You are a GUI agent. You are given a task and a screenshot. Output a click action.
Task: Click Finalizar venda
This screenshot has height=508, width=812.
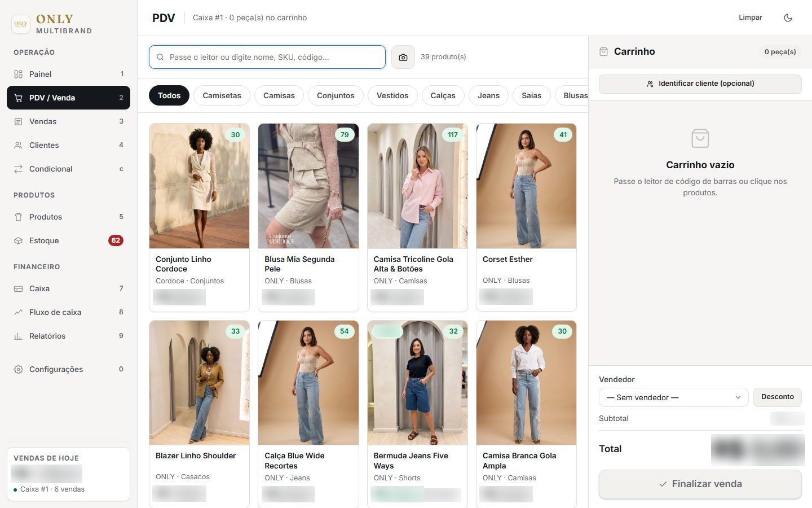pyautogui.click(x=700, y=484)
